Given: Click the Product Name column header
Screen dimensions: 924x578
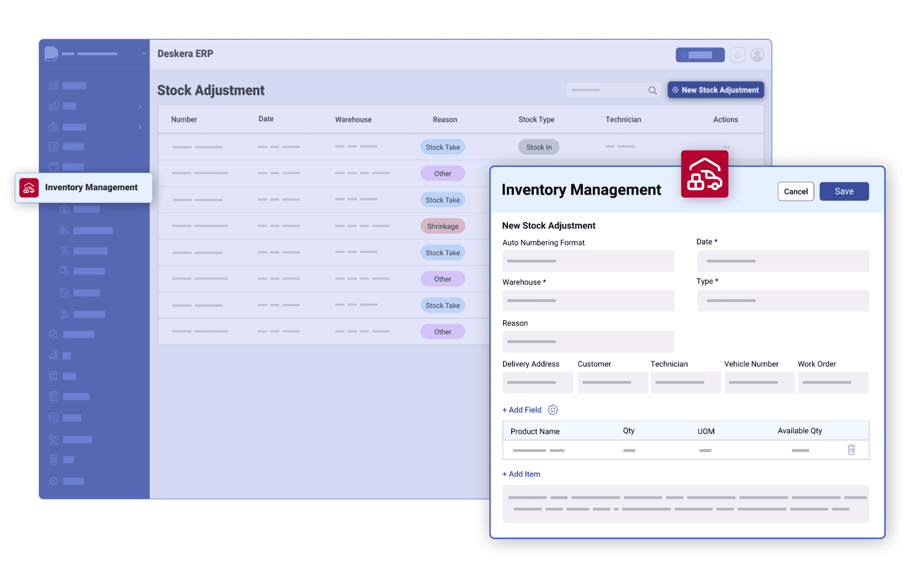Looking at the screenshot, I should pos(535,432).
